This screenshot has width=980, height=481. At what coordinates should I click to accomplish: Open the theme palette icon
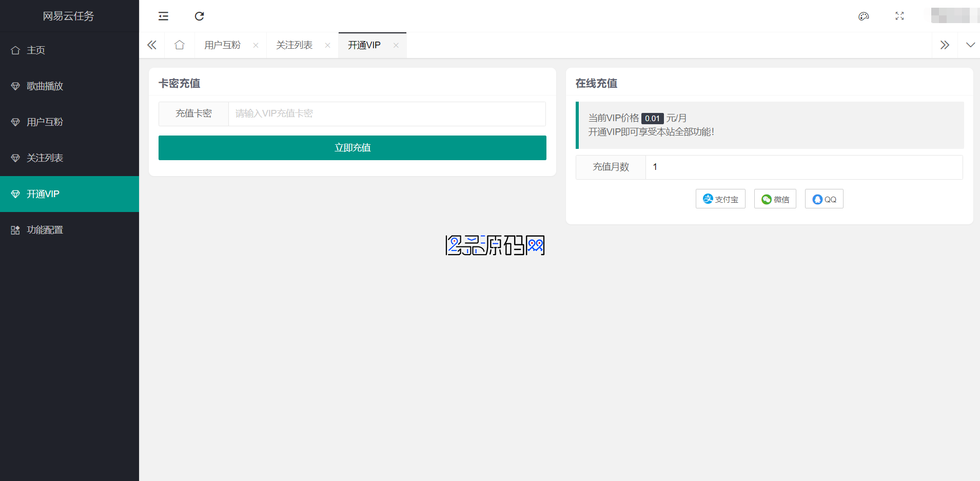tap(864, 16)
